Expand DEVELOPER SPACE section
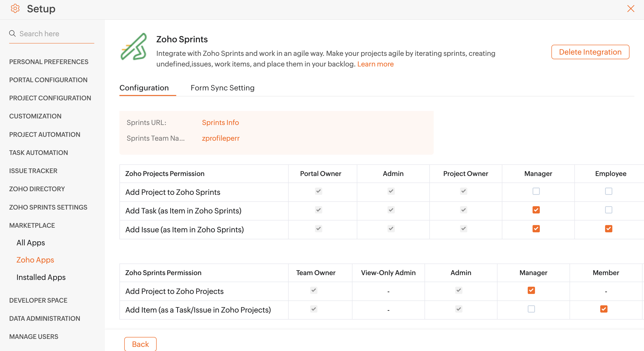 pyautogui.click(x=38, y=300)
